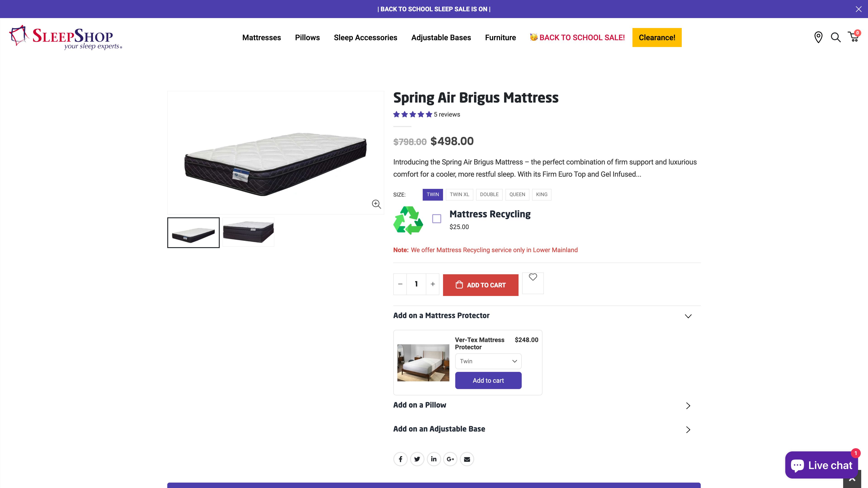Select the KING size option

pyautogui.click(x=542, y=194)
